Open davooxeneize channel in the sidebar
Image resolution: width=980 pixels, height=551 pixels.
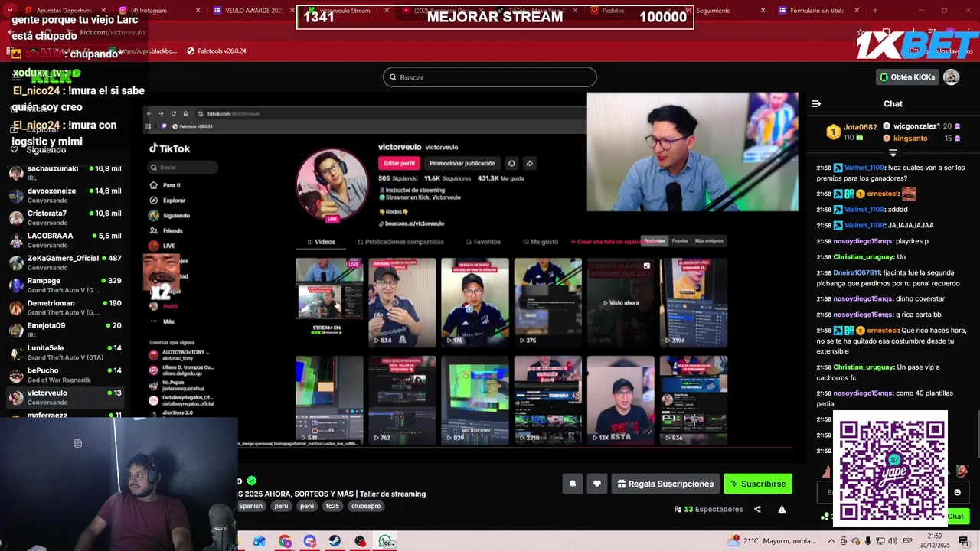point(65,195)
